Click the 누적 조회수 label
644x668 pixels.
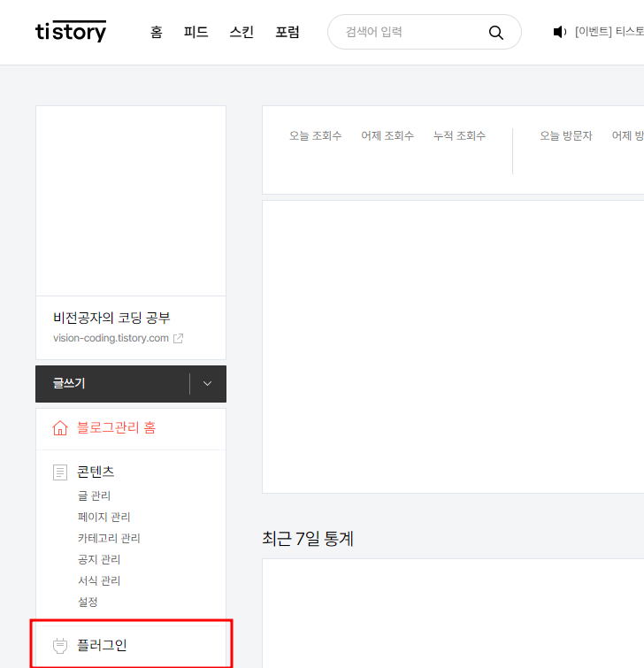coord(460,136)
